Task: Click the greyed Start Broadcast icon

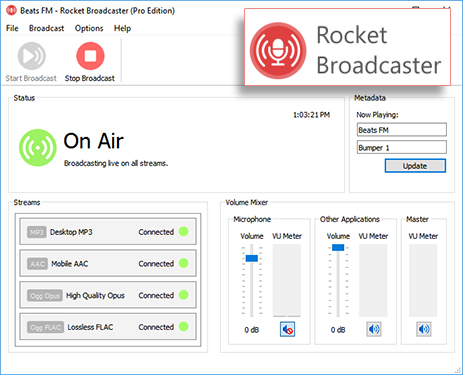Action: pos(32,56)
